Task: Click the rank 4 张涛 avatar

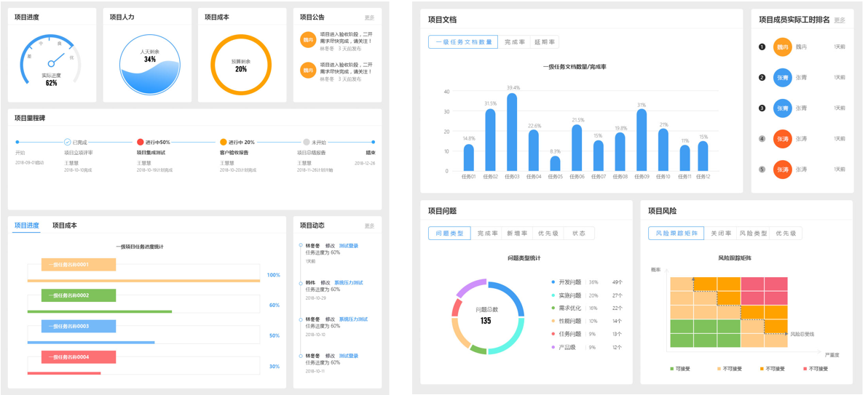Action: point(782,139)
